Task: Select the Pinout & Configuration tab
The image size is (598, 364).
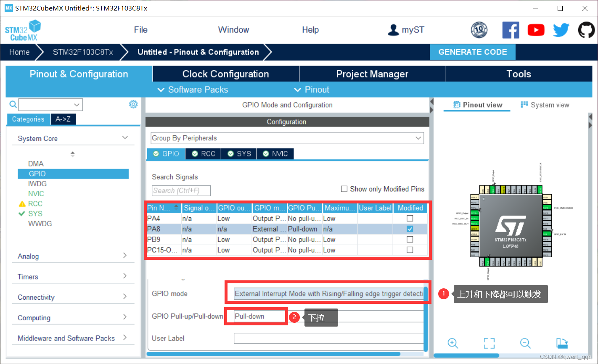Action: pyautogui.click(x=79, y=74)
